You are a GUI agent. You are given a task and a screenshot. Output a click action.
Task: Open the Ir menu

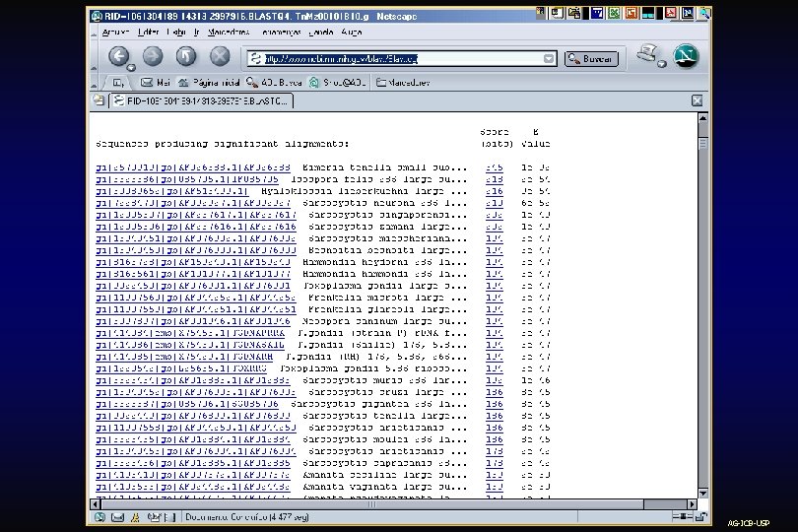pyautogui.click(x=196, y=33)
